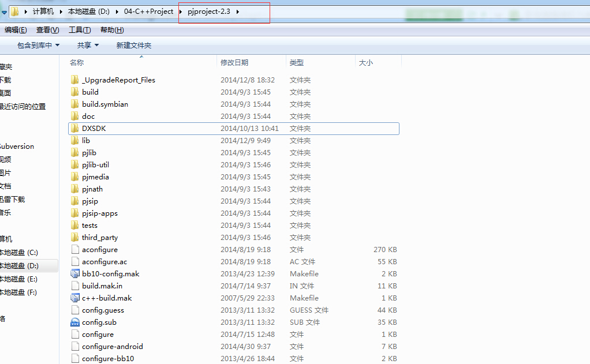Open the 共享 dropdown
The width and height of the screenshot is (590, 364).
[x=88, y=45]
